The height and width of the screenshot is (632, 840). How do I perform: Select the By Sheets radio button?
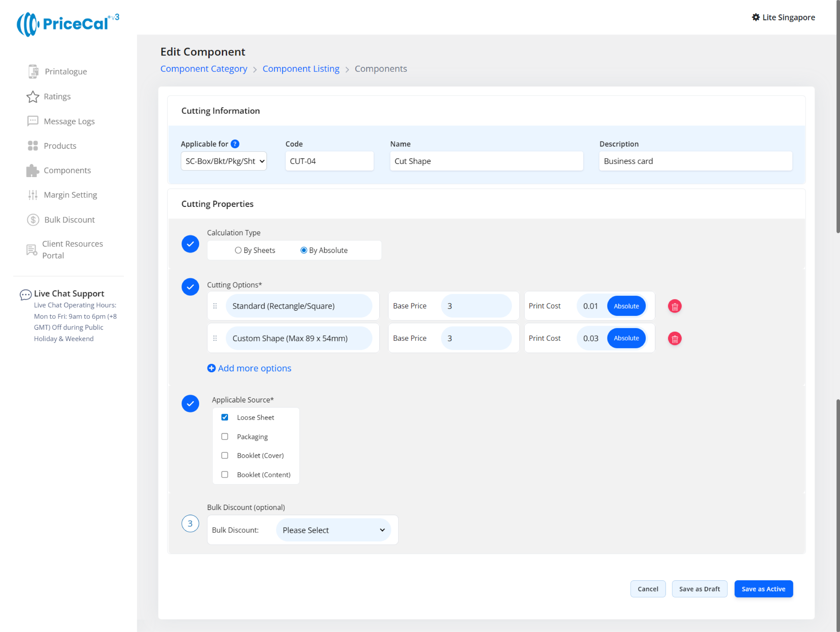238,251
